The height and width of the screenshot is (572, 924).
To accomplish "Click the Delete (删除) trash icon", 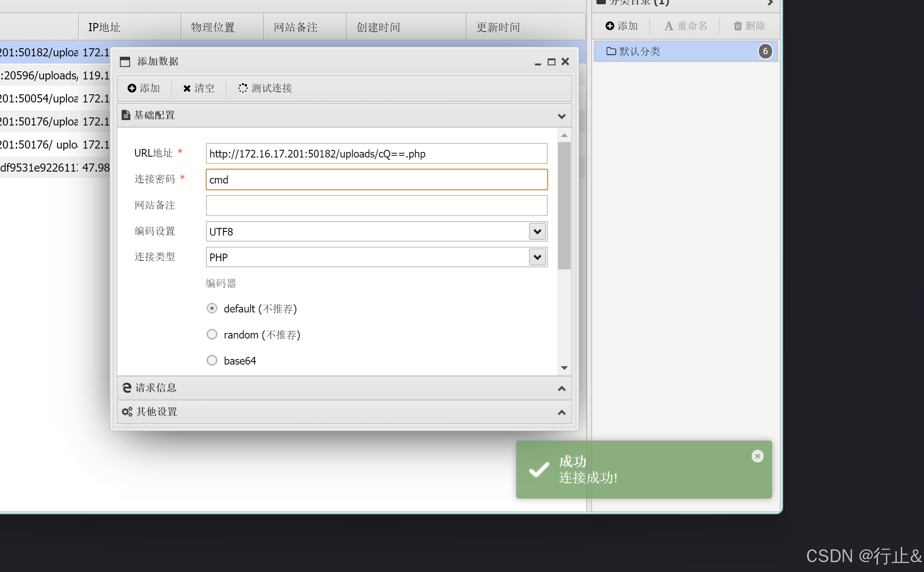I will 738,26.
